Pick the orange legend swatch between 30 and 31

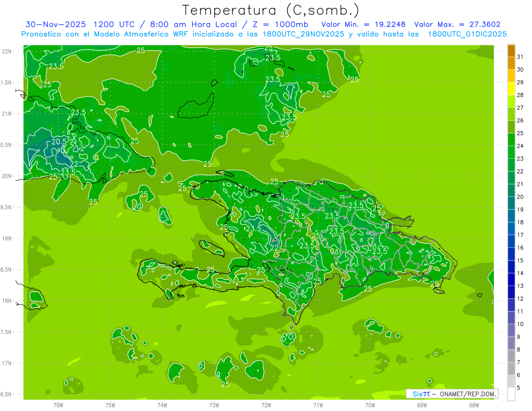pos(511,63)
